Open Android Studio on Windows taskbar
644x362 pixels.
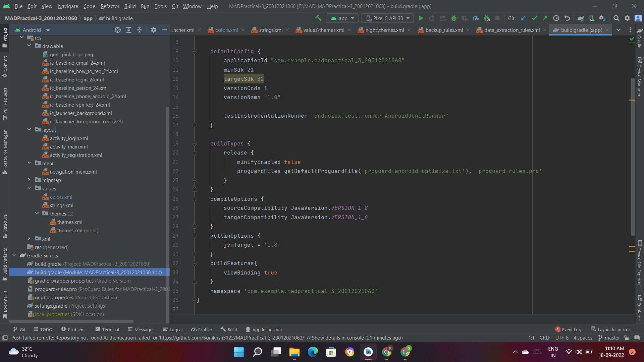pos(368,352)
